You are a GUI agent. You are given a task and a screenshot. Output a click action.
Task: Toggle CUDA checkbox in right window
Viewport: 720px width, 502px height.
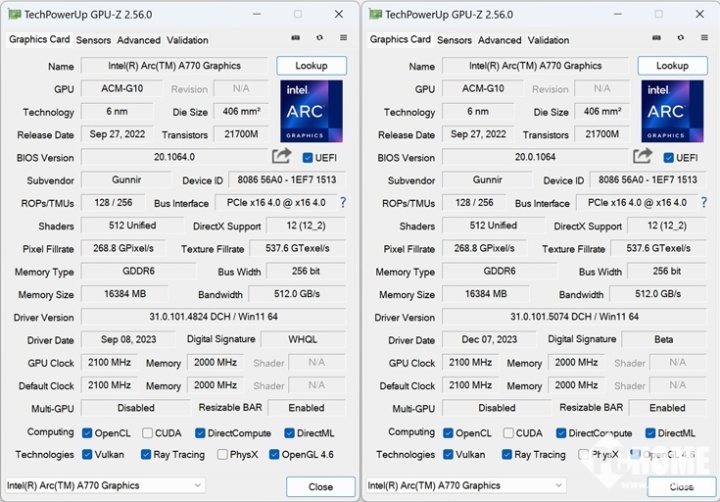tap(508, 433)
